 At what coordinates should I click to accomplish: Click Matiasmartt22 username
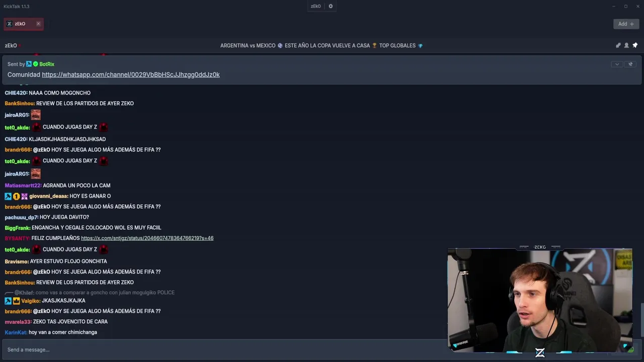(23, 186)
